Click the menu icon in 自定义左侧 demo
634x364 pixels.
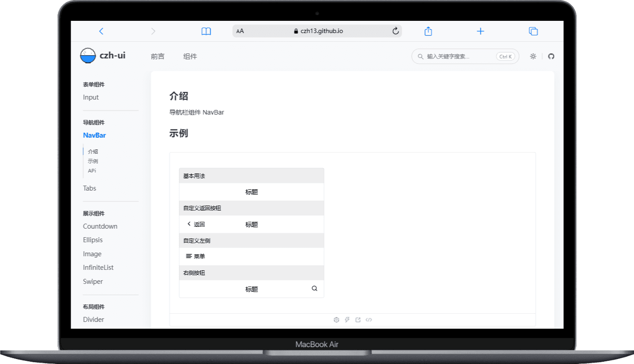tap(189, 256)
